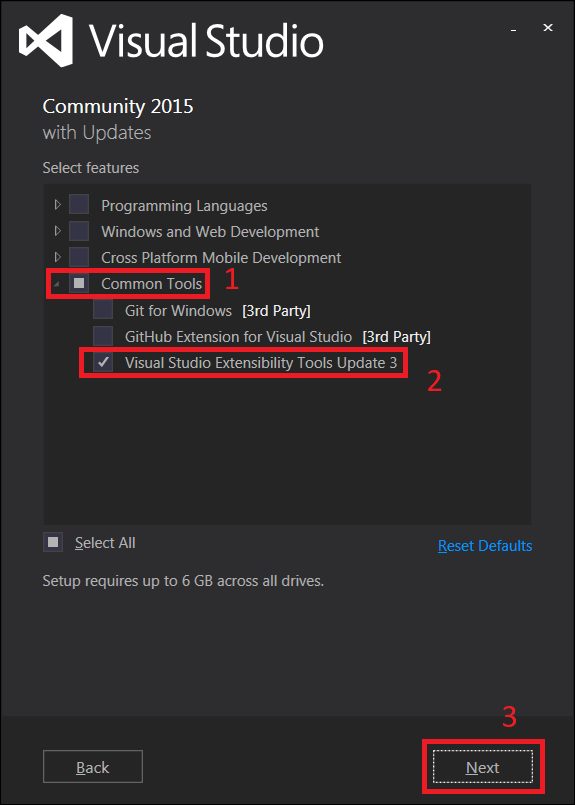Check Windows and Web Development checkbox
Screen dimensions: 575x805
click(79, 231)
